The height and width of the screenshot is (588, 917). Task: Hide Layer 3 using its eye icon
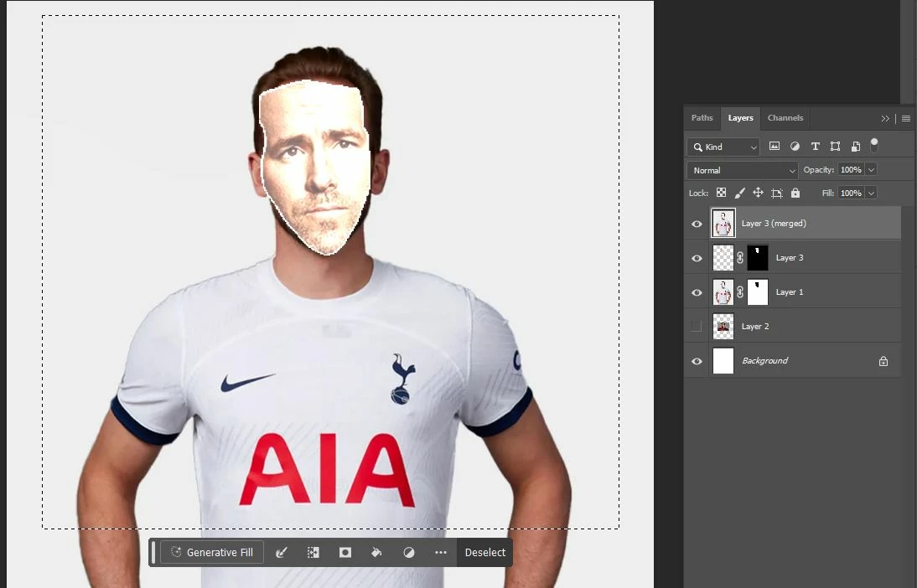(697, 258)
